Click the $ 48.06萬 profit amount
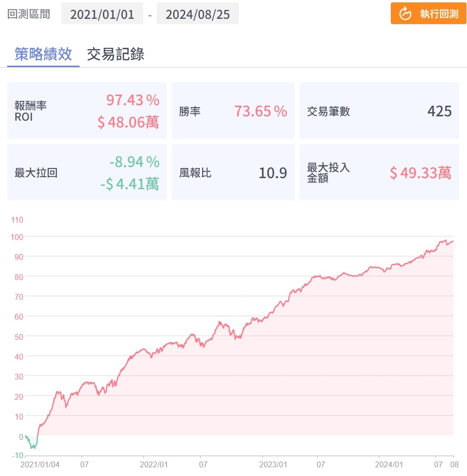Viewport: 467px width, 476px height. (128, 122)
